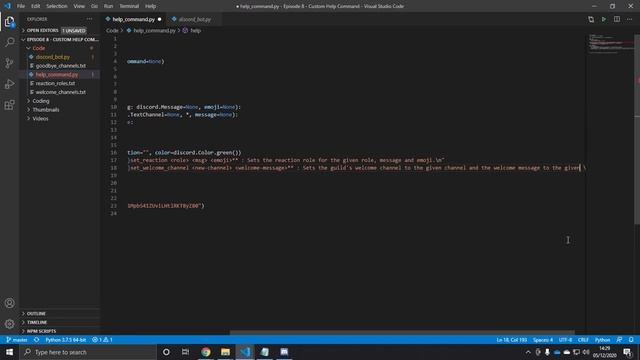Open Discord from taskbar
640x360 pixels.
click(284, 352)
